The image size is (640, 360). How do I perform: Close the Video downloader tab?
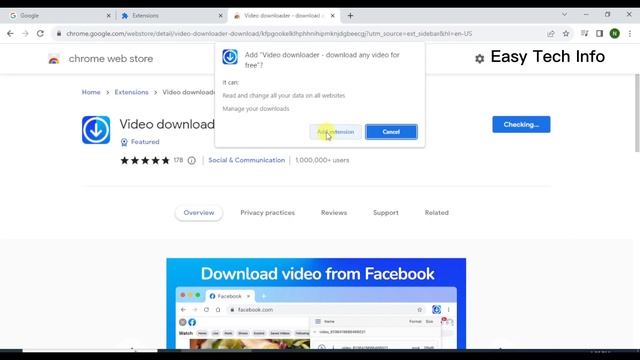click(x=333, y=16)
